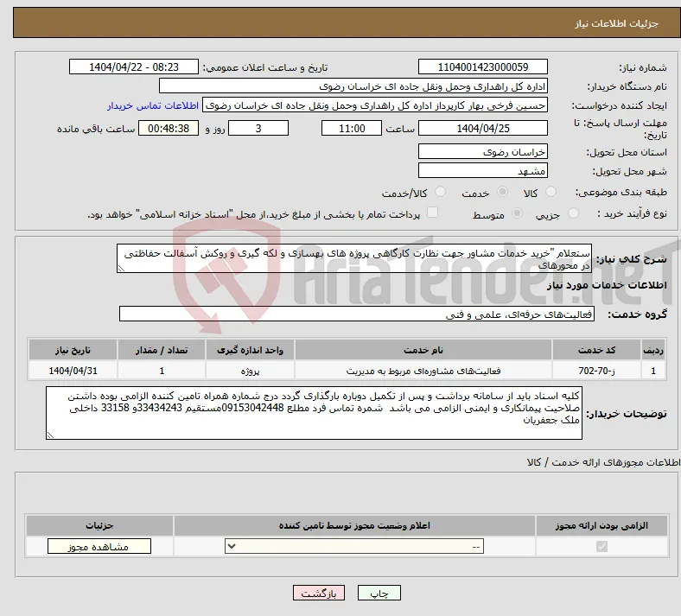681x616 pixels.
Task: Click the شهر محل تحویل field مشهد
Action: [483, 170]
